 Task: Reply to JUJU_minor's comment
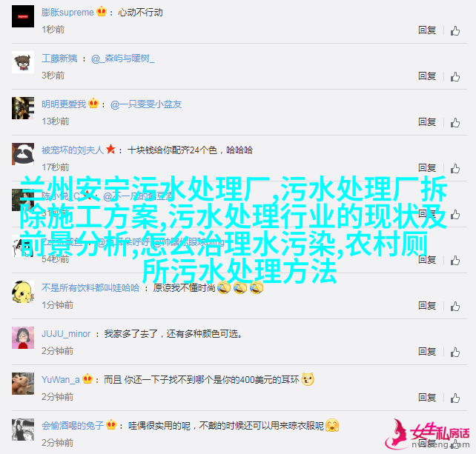click(427, 352)
